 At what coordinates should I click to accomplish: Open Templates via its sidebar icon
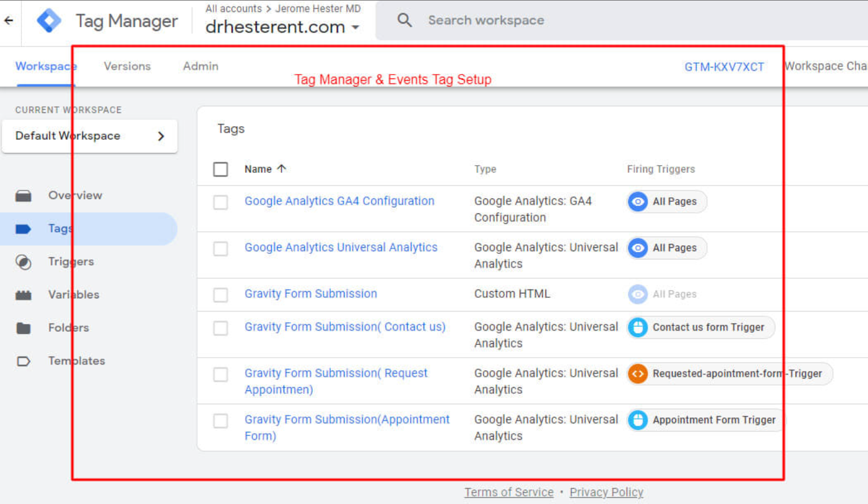(23, 361)
